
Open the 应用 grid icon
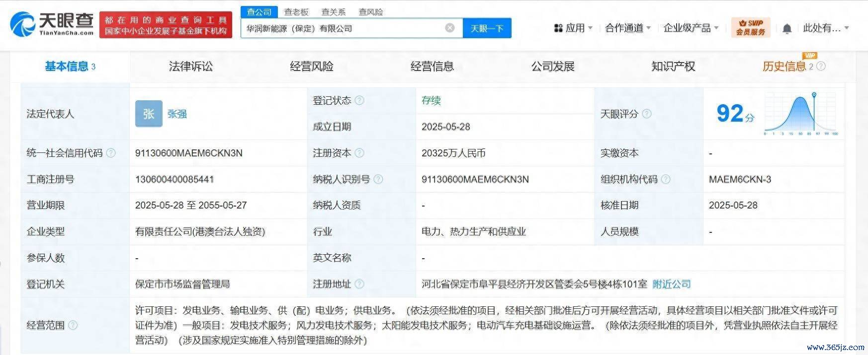pos(558,28)
